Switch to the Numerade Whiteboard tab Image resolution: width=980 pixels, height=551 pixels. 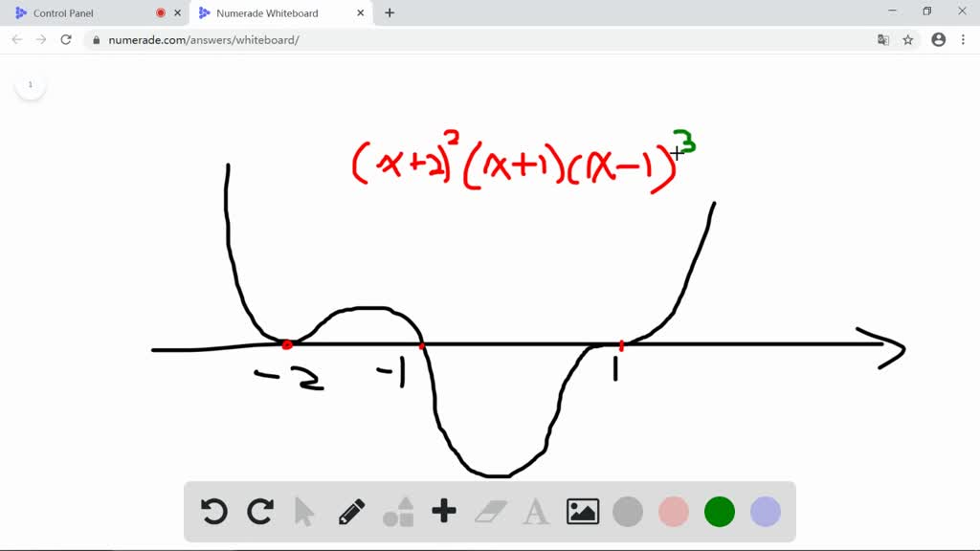coord(273,12)
